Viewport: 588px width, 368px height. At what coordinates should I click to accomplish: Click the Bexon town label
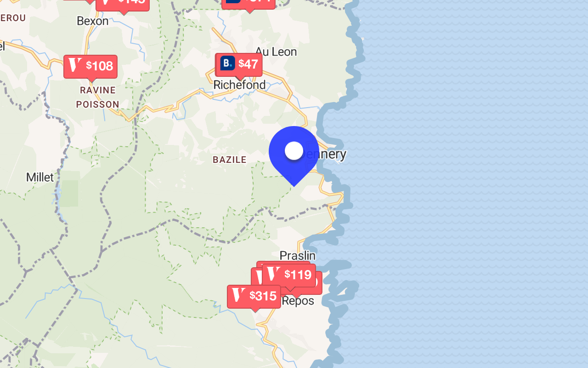(x=93, y=21)
